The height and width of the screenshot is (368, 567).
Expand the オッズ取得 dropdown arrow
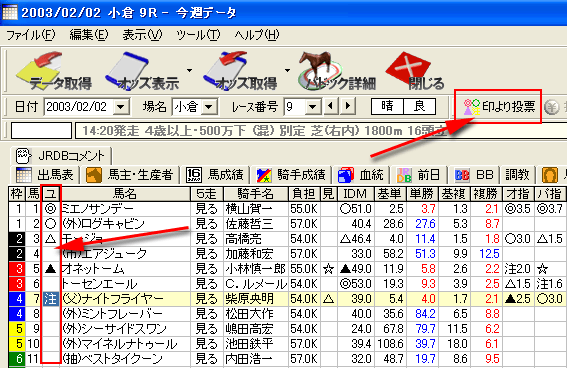click(x=287, y=70)
